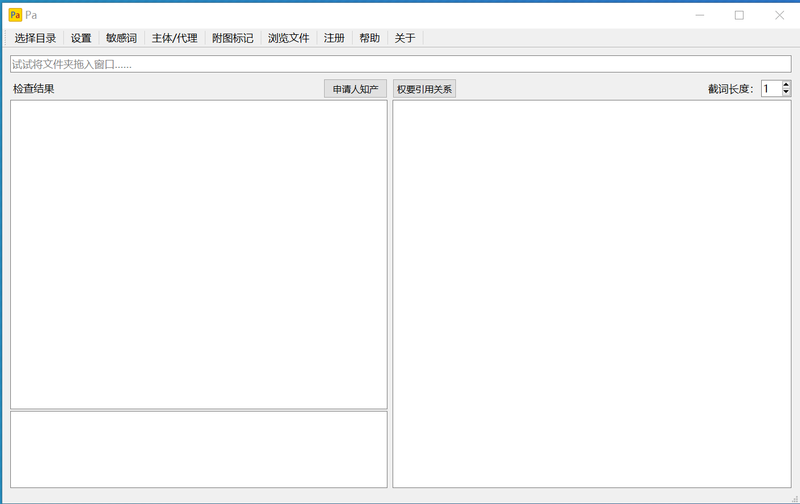Open 主体/代理 in the toolbar
Image resolution: width=800 pixels, height=504 pixels.
click(174, 38)
